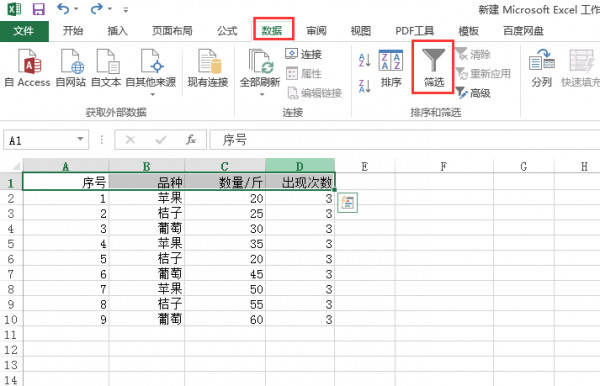
Task: Open the 文件 menu
Action: coord(24,31)
